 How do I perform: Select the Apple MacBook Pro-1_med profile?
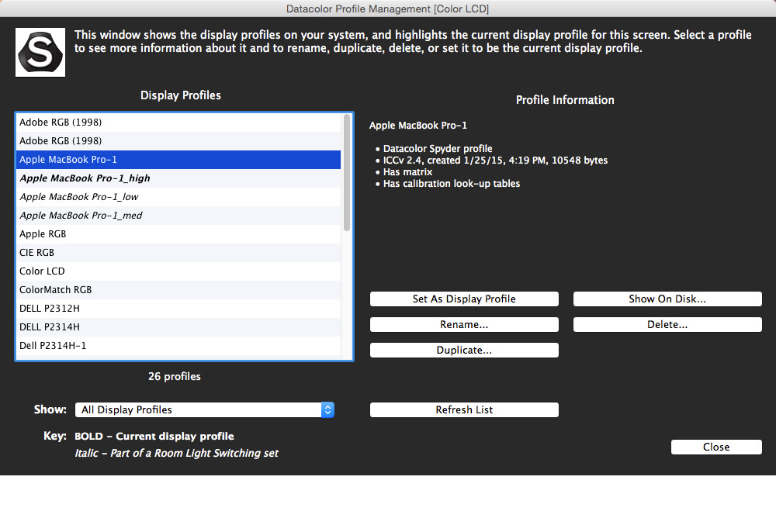click(178, 216)
